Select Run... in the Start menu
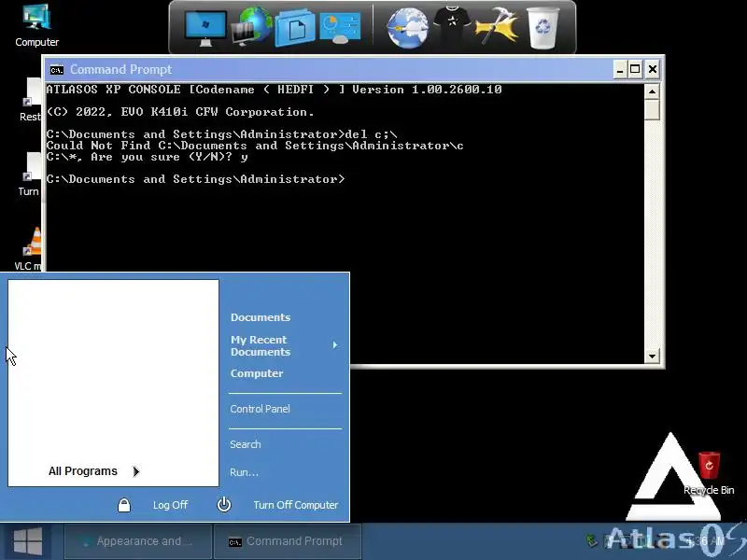 coord(244,472)
